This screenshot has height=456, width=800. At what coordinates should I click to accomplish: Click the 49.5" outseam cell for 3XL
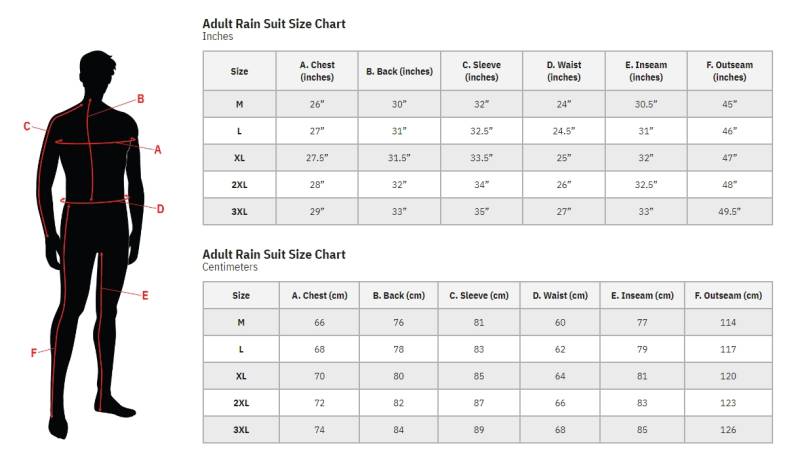coord(729,211)
